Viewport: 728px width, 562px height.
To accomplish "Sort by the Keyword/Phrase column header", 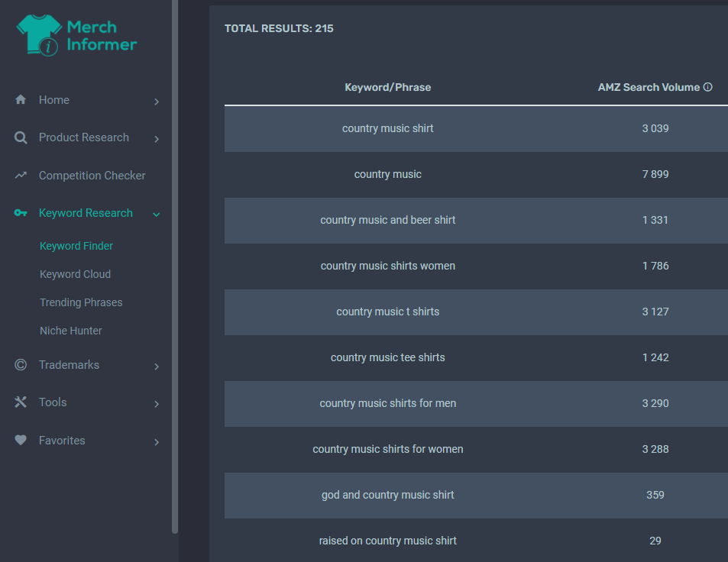I will coord(387,87).
